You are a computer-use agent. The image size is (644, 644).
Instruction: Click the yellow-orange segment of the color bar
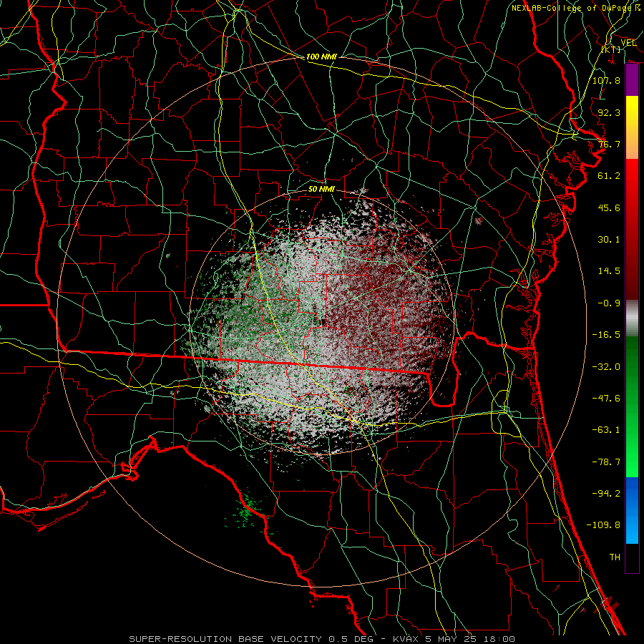pyautogui.click(x=632, y=127)
